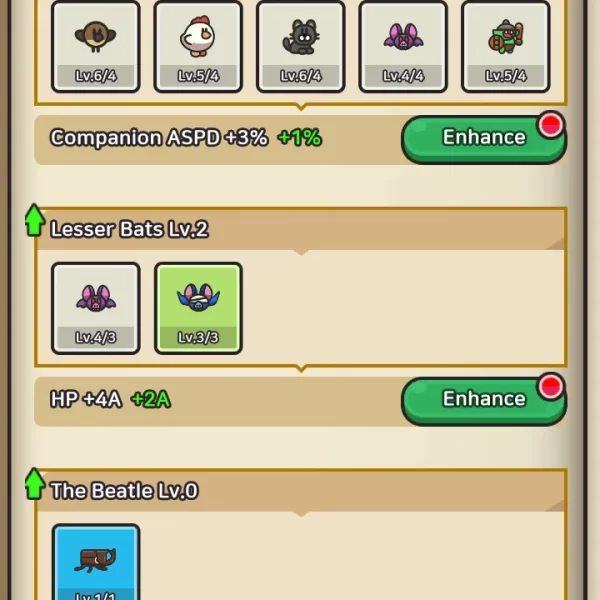Open the Lesser Bats Lv.2 header
Viewport: 600px width, 600px height.
301,230
